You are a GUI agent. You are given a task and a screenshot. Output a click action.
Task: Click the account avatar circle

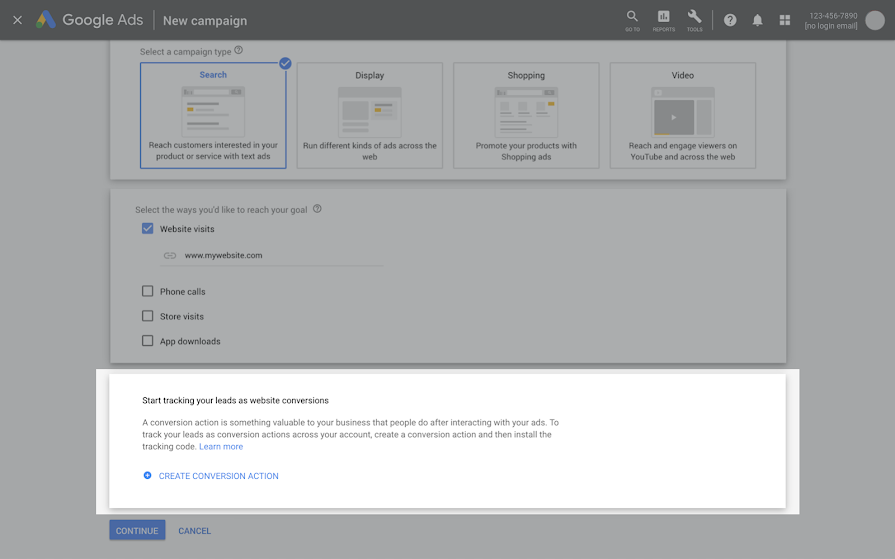pyautogui.click(x=875, y=20)
